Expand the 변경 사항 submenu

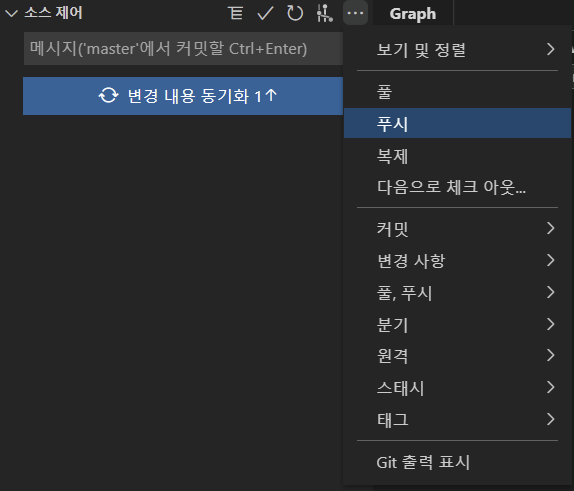pyautogui.click(x=457, y=261)
